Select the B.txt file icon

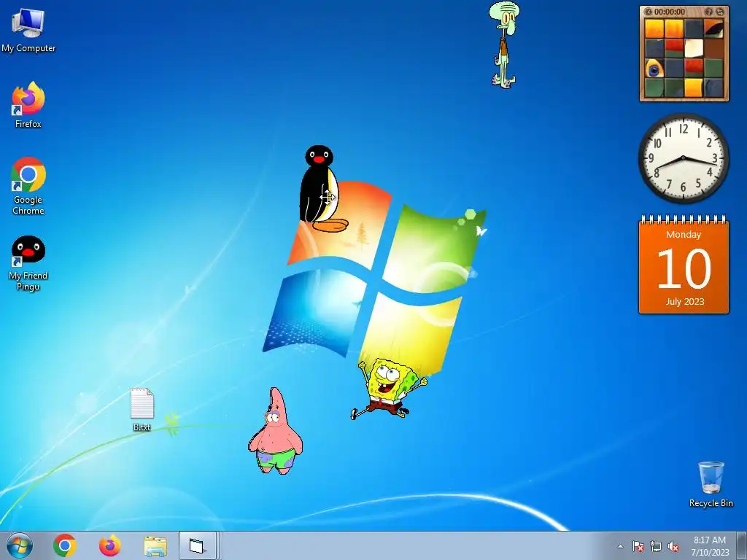click(142, 410)
